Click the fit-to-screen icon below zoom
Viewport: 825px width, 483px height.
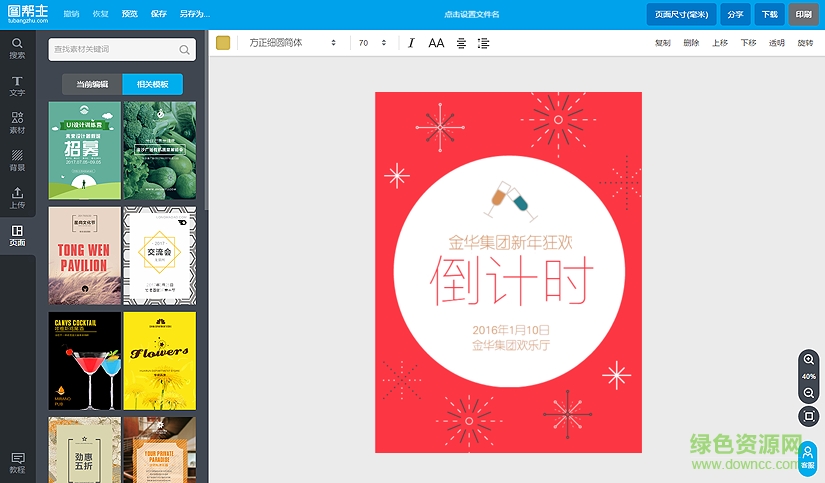(809, 415)
